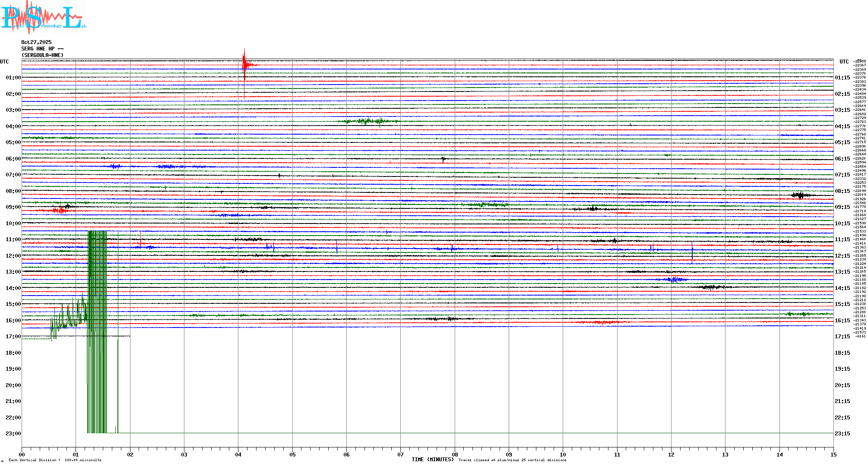Click minute 10 on the bottom axis
The image size is (868, 466).
563,454
